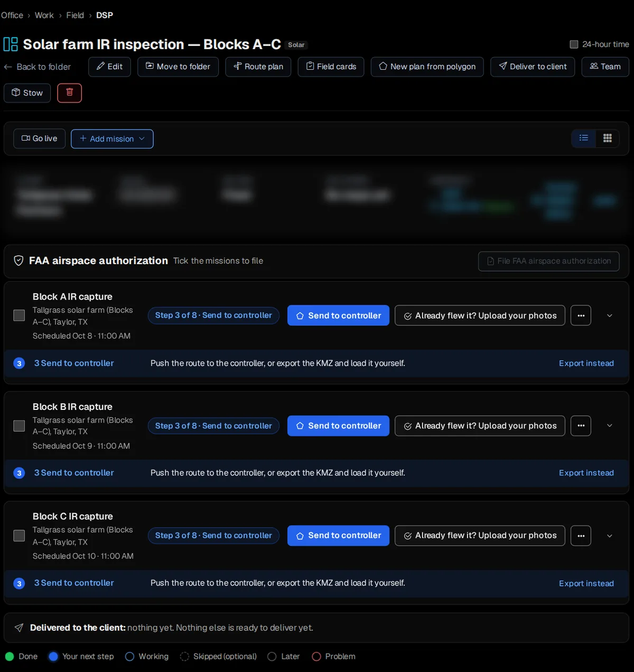Click Export instead for Block A
The image size is (634, 672).
(x=586, y=363)
